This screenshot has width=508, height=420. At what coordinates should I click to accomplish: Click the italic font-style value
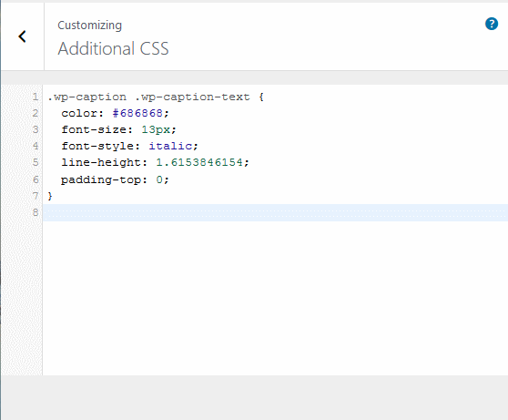(170, 146)
